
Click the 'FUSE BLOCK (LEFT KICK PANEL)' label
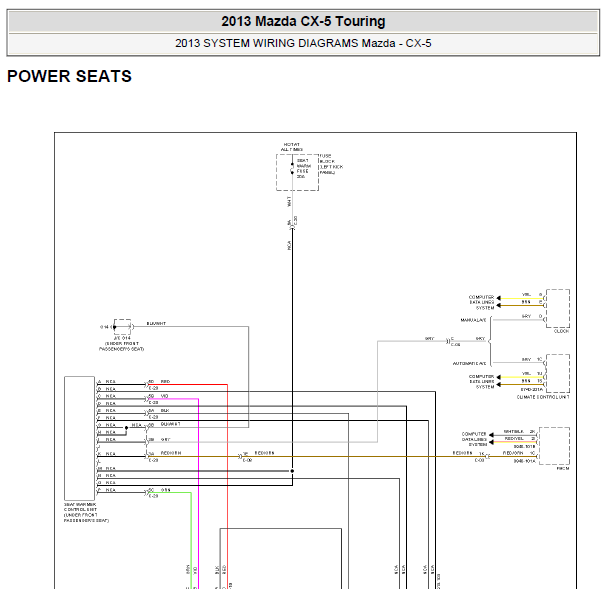[x=331, y=164]
